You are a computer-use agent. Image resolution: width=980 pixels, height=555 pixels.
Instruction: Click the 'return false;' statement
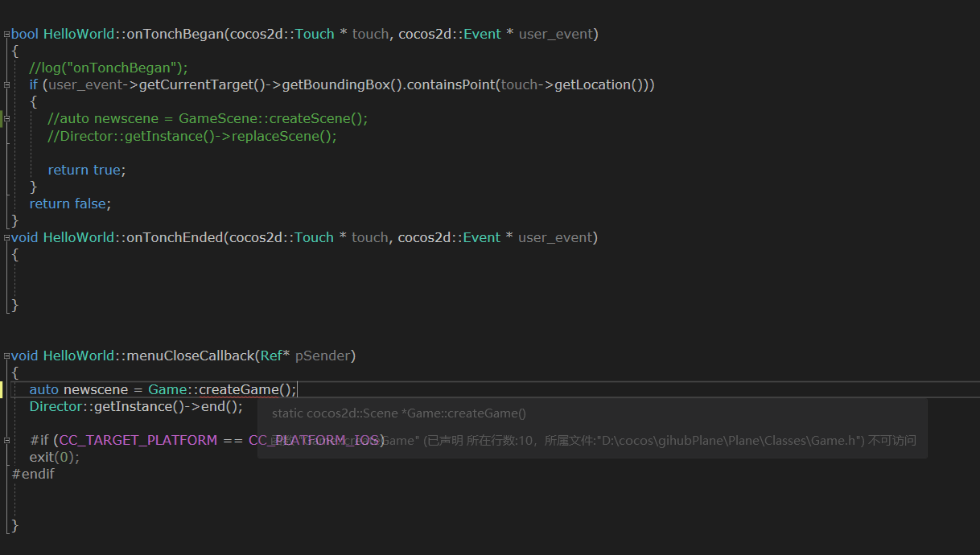click(x=70, y=203)
